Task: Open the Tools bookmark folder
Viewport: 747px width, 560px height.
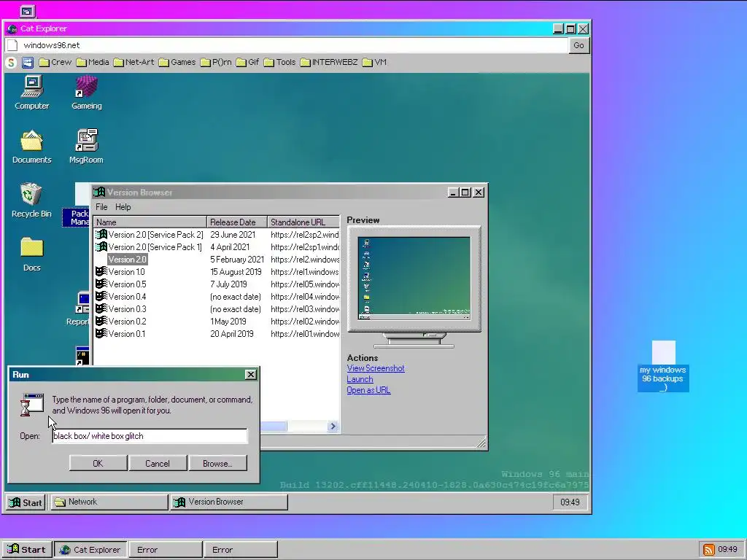Action: (279, 63)
